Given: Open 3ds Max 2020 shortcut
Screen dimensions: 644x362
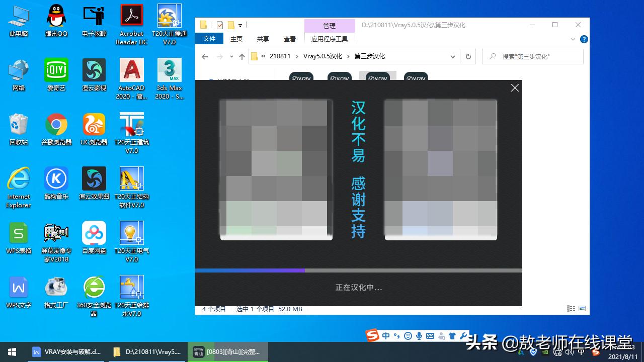Looking at the screenshot, I should coord(169,69).
